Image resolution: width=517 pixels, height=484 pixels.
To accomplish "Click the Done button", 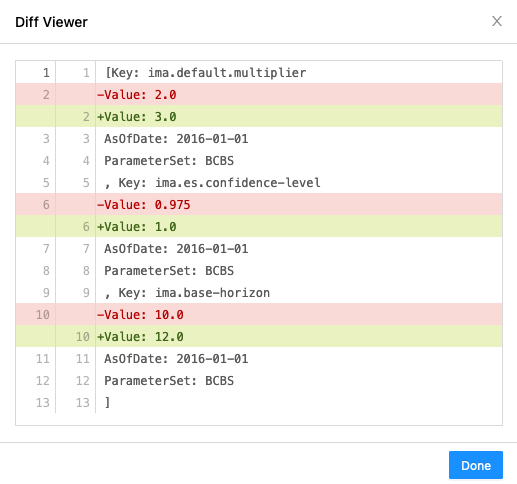I will click(476, 465).
